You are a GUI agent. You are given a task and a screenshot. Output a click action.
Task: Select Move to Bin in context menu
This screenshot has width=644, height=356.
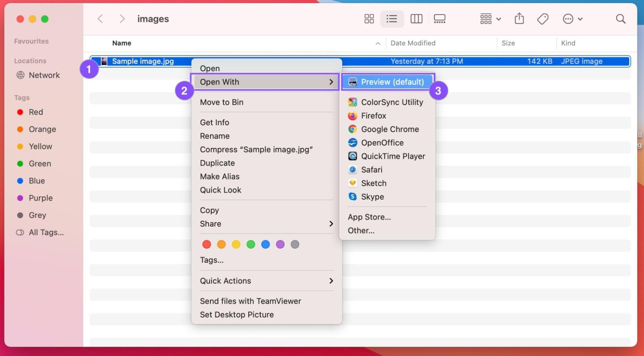(221, 102)
